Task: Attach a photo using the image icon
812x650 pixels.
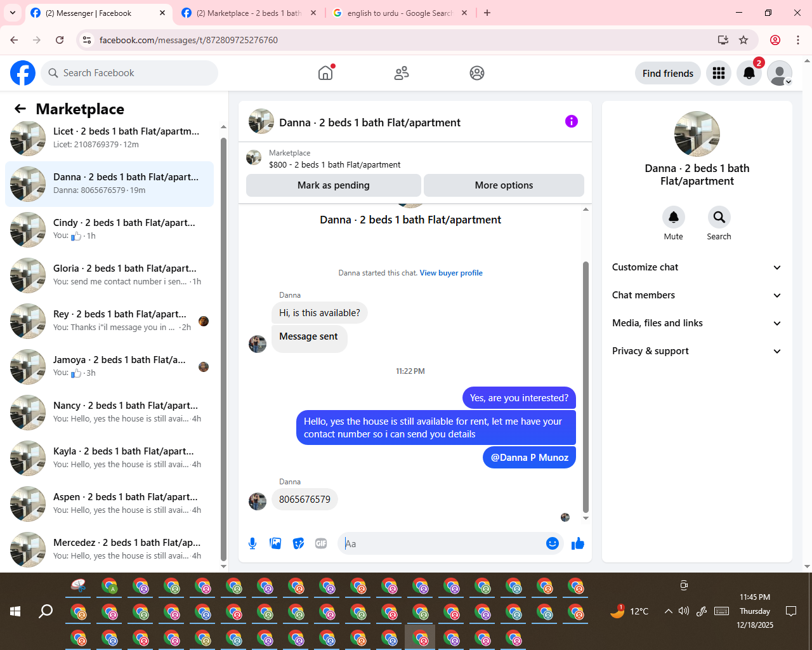Action: (275, 543)
